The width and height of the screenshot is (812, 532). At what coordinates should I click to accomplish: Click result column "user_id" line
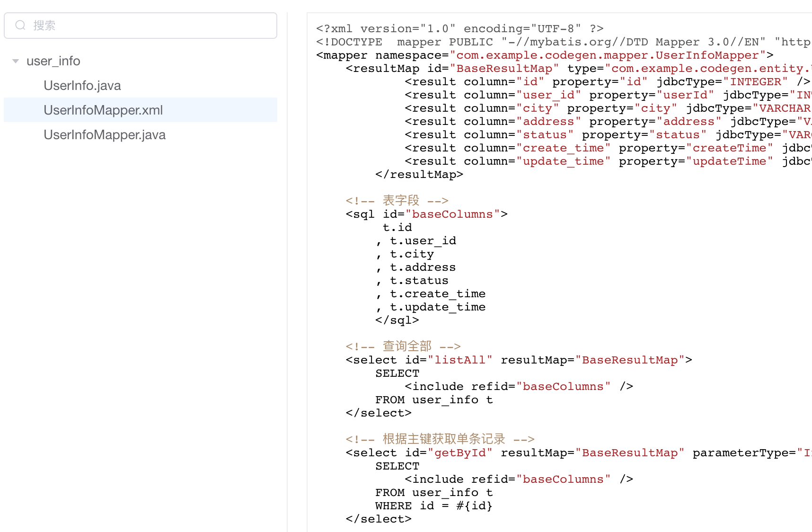coord(608,95)
